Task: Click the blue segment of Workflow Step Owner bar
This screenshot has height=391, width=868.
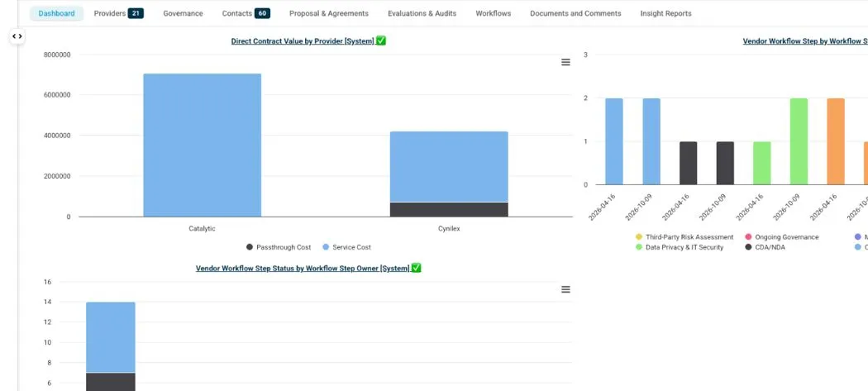Action: (x=111, y=337)
